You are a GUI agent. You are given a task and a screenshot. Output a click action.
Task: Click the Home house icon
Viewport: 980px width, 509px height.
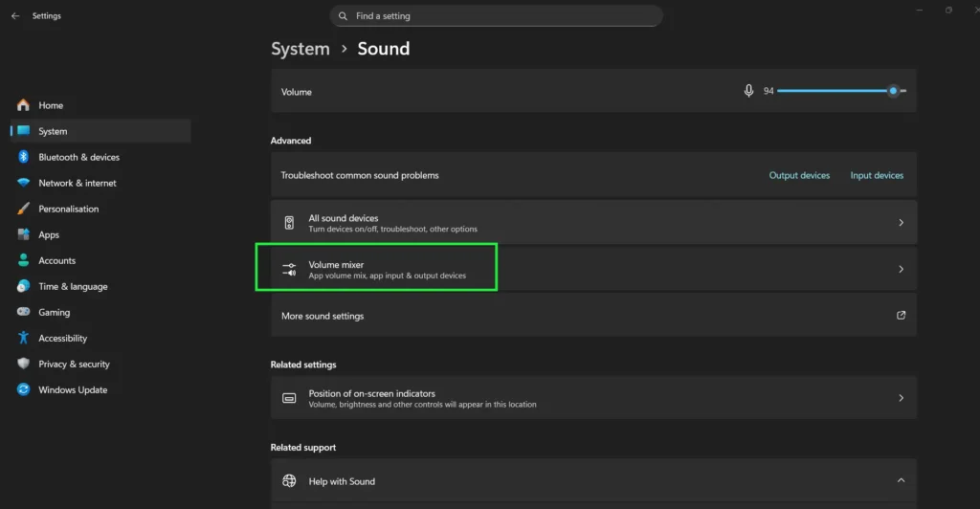click(23, 105)
